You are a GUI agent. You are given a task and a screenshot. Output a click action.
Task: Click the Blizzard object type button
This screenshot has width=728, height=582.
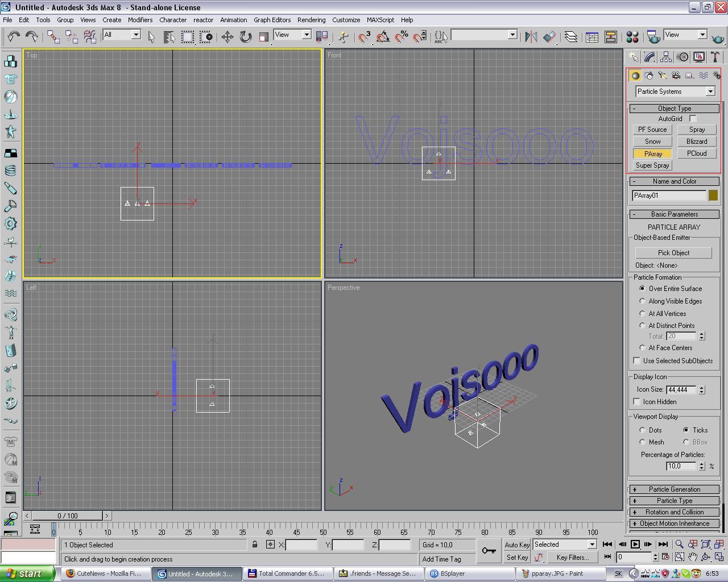697,142
